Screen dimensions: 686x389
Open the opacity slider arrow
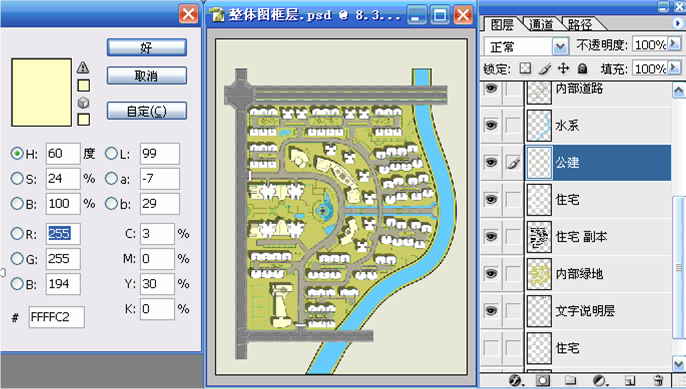click(674, 43)
